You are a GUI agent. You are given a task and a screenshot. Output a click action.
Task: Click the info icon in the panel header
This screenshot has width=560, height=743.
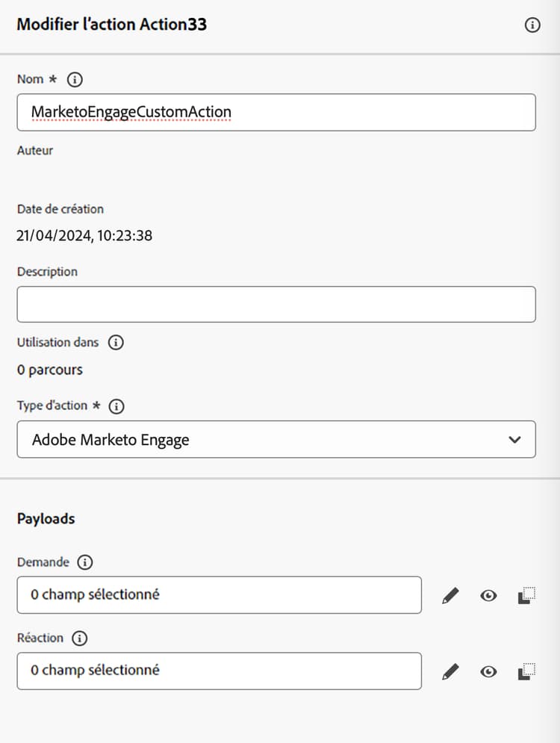532,25
